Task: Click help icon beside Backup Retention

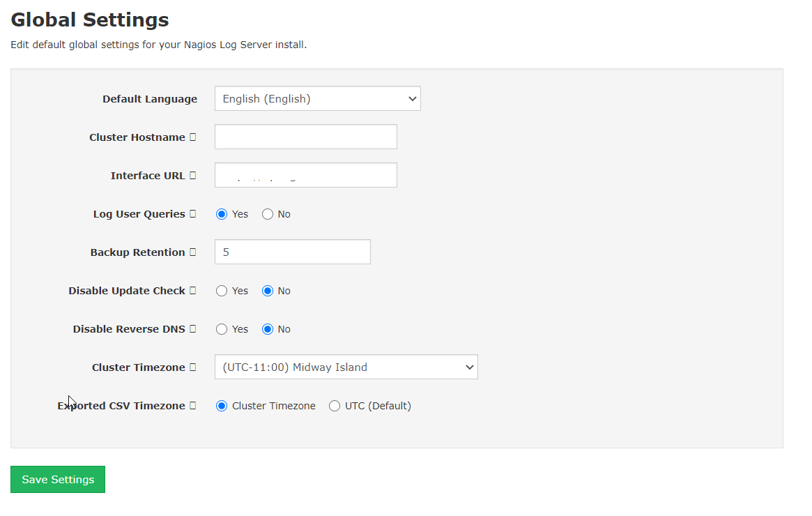Action: coord(193,252)
